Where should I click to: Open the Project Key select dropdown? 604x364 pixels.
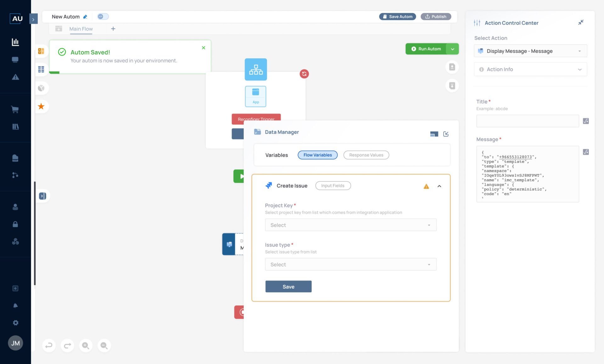pos(350,225)
